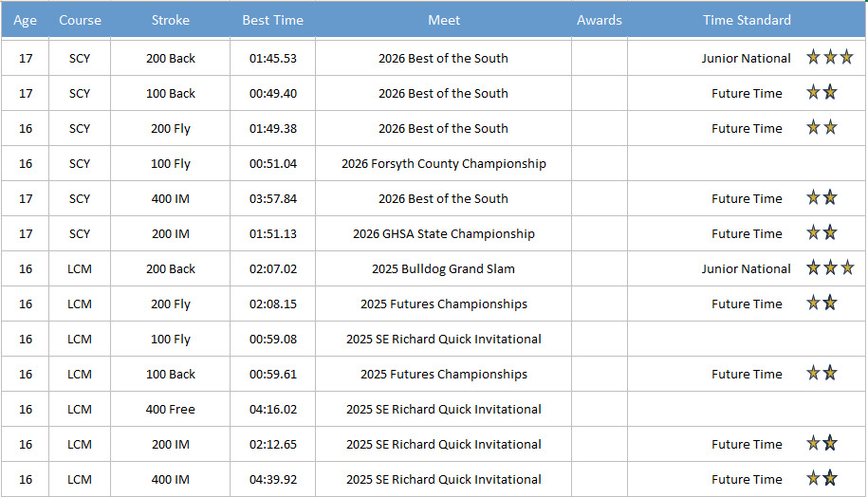
Task: Click the star rating for LCM 400 IM
Action: (x=822, y=479)
